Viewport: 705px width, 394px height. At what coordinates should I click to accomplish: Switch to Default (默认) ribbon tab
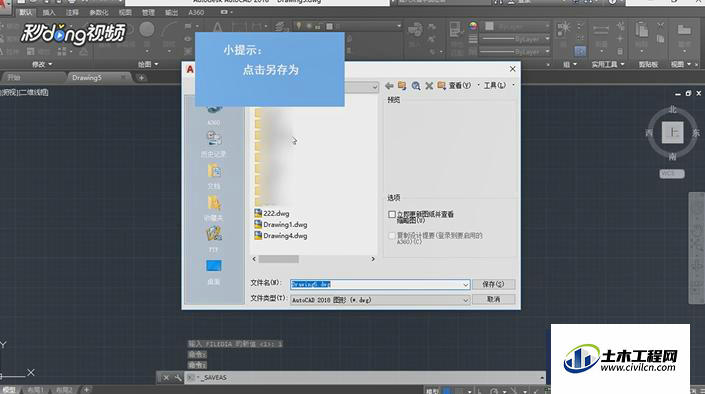click(26, 13)
